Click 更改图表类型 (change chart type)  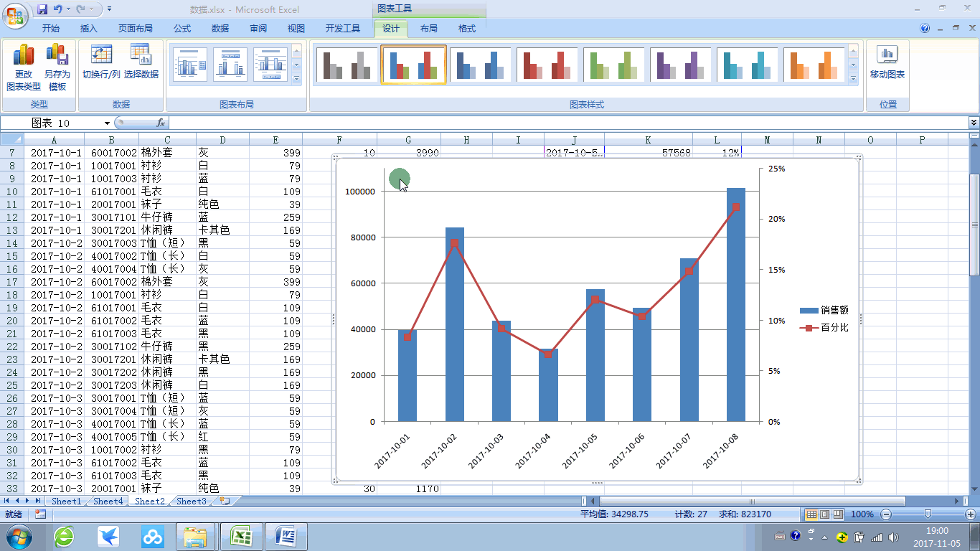tap(24, 67)
